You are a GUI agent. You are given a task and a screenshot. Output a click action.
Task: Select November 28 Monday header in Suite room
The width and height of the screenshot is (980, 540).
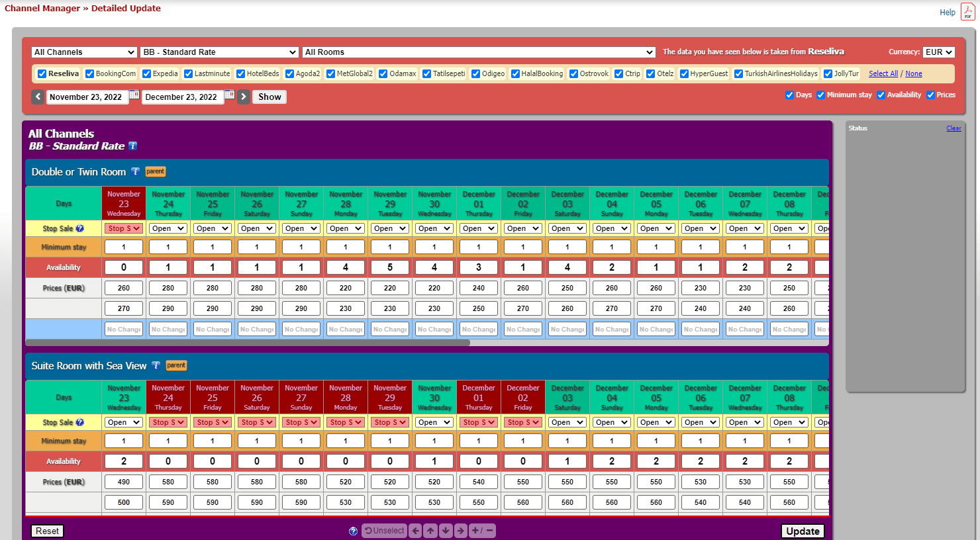[346, 397]
